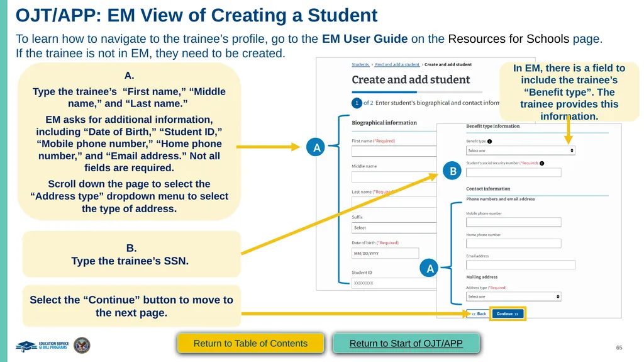Click the Benefit type info icon
Viewport: 644px width, 362px height.
point(489,141)
